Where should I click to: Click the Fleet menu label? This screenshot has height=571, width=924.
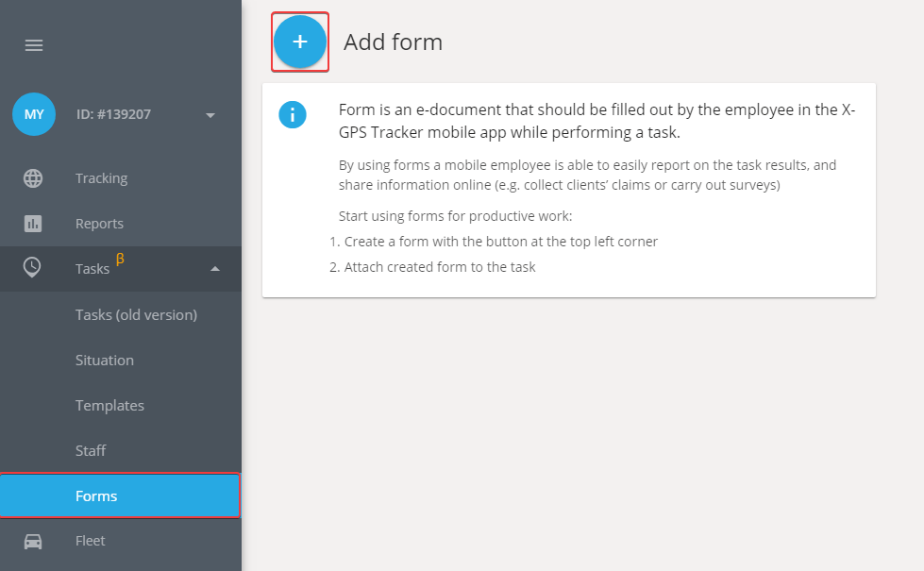click(x=91, y=541)
